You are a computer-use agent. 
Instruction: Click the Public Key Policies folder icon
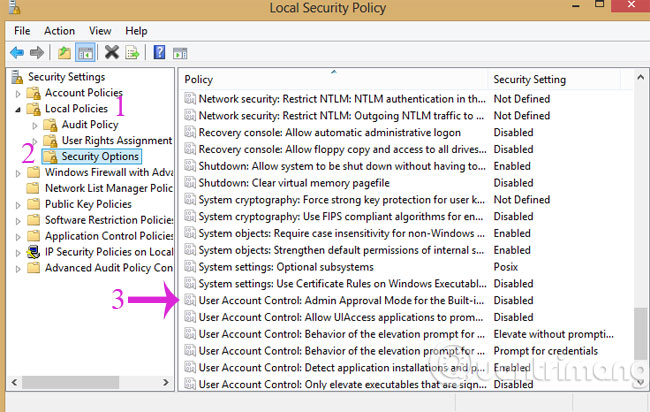(33, 204)
